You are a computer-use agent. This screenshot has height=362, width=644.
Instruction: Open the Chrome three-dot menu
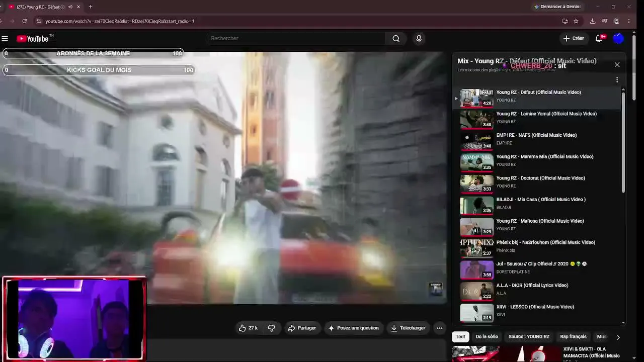[x=629, y=21]
